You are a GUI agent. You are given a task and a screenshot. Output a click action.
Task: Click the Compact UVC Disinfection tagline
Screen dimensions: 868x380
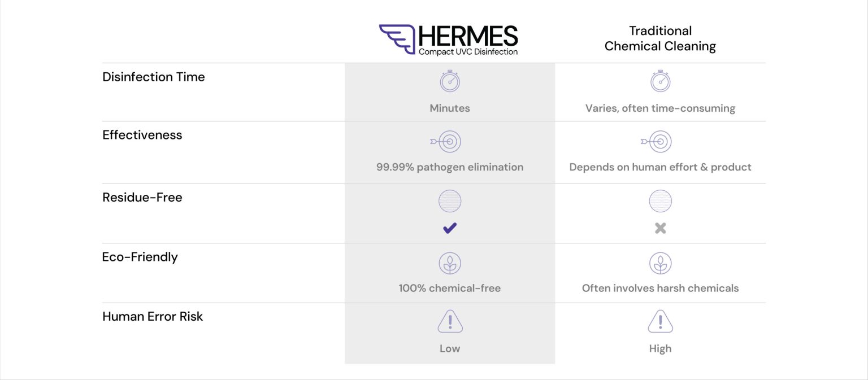coord(468,52)
